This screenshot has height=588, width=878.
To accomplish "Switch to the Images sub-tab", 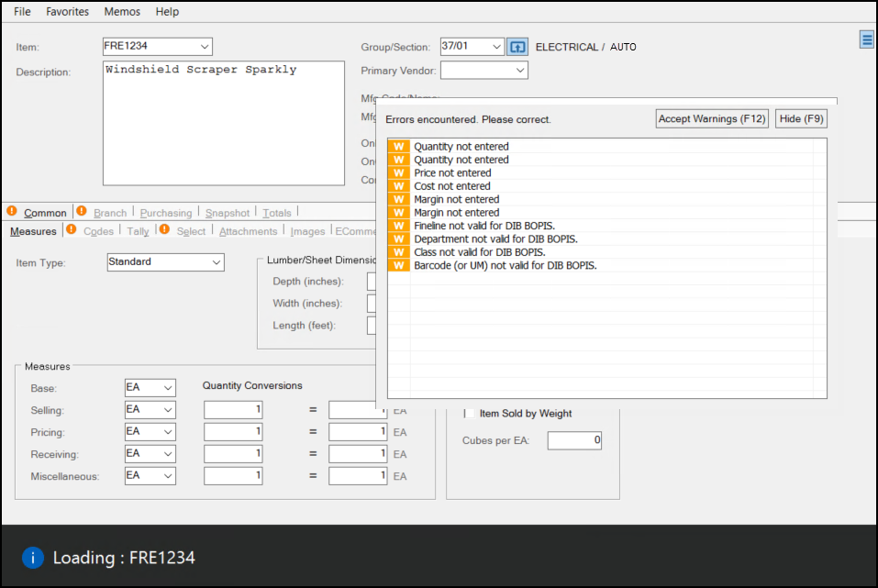I will point(307,231).
